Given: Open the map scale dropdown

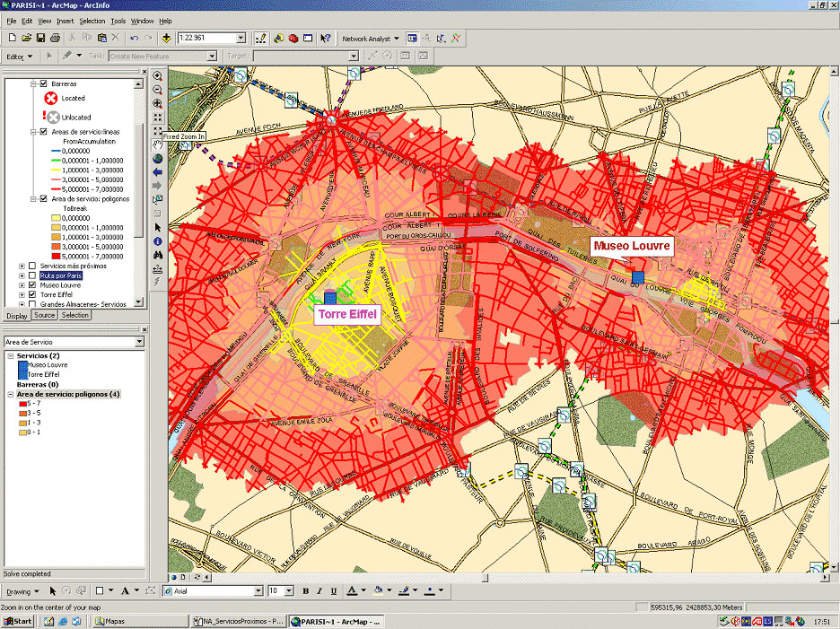Looking at the screenshot, I should pyautogui.click(x=241, y=39).
